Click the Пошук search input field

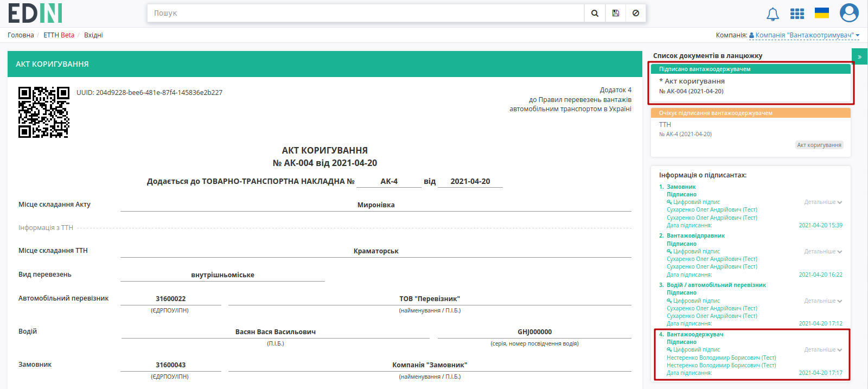(x=366, y=13)
